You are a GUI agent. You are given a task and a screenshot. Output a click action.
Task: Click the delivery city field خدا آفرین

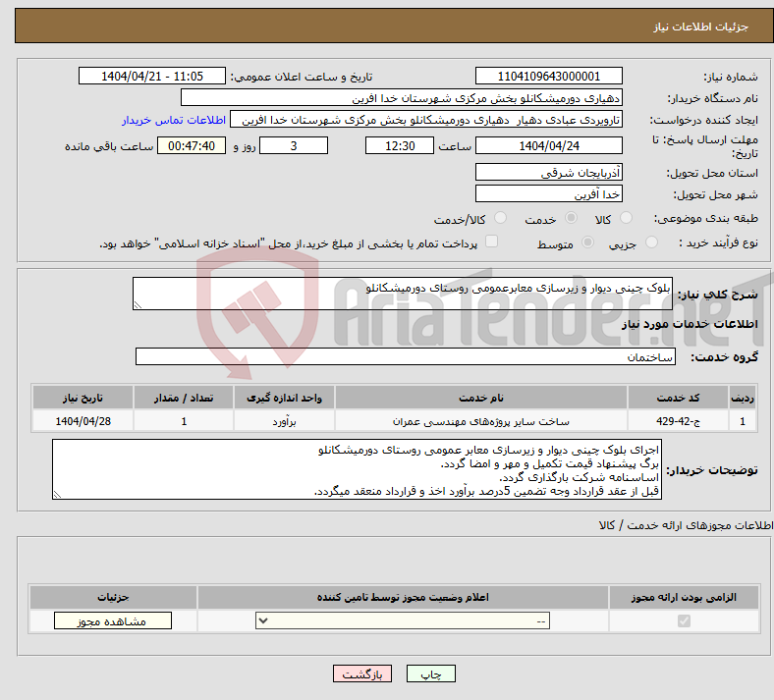coord(549,193)
